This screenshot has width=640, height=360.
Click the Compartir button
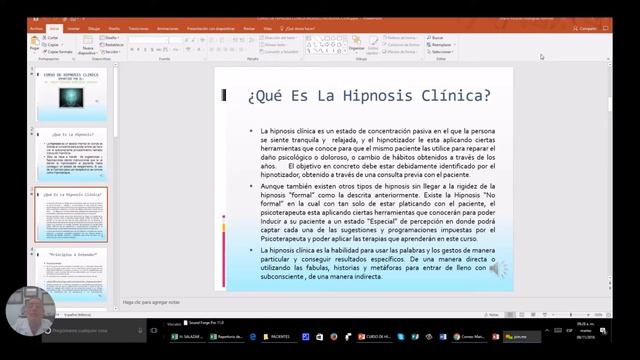coord(584,29)
